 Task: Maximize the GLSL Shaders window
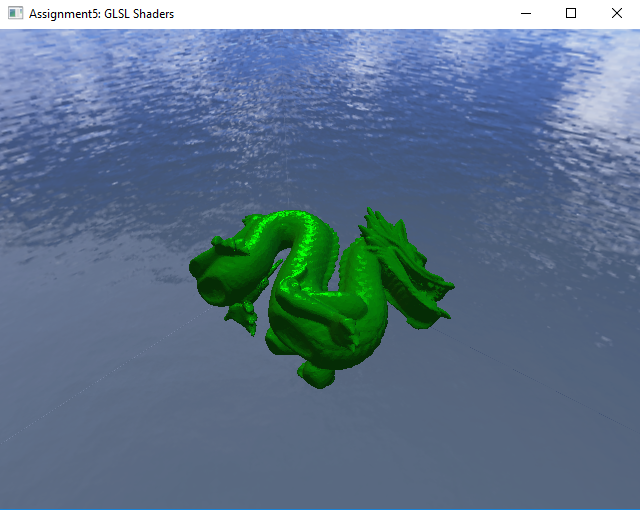(571, 14)
